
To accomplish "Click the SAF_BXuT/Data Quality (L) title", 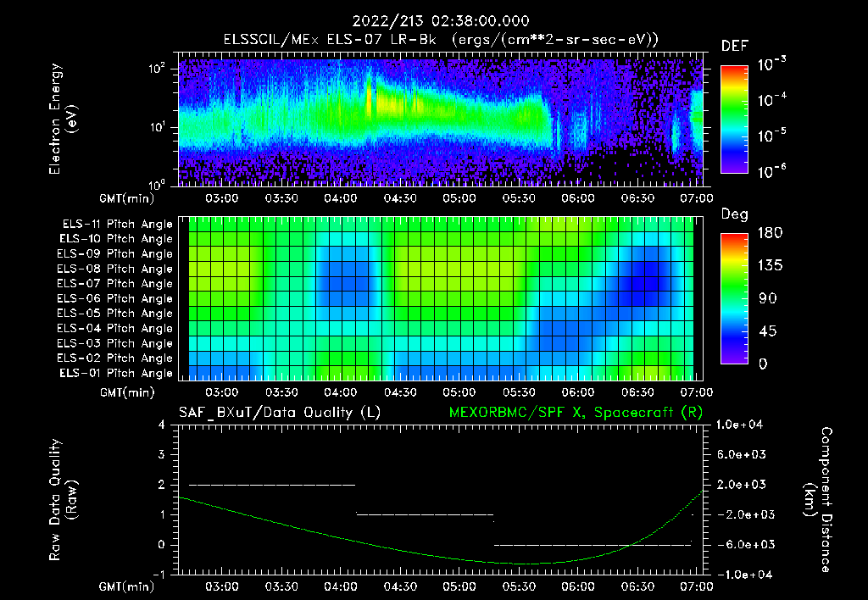I will pyautogui.click(x=280, y=413).
